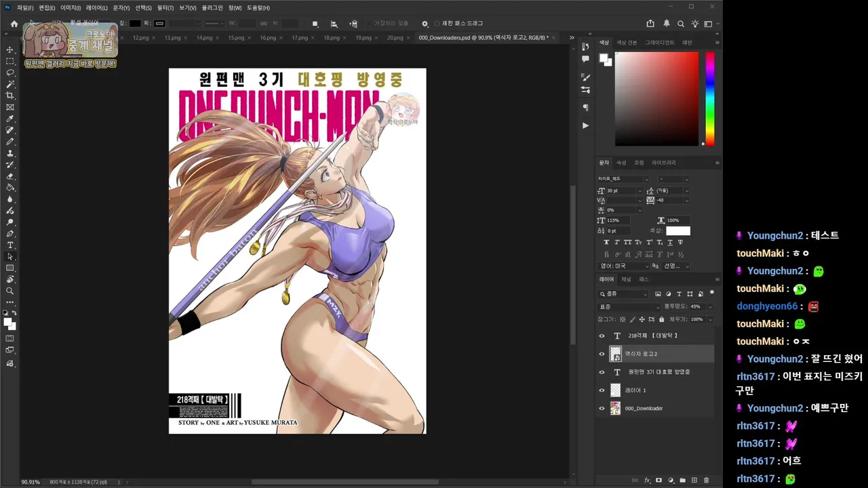The height and width of the screenshot is (488, 868).
Task: Hide the 218격째 【대발탁】 text layer
Action: coord(601,335)
